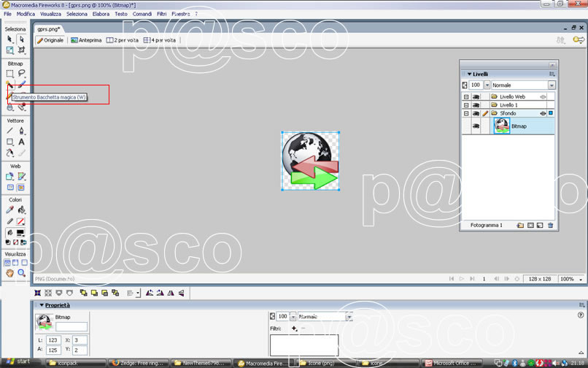The height and width of the screenshot is (368, 588).
Task: Select the Text tool
Action: (21, 142)
